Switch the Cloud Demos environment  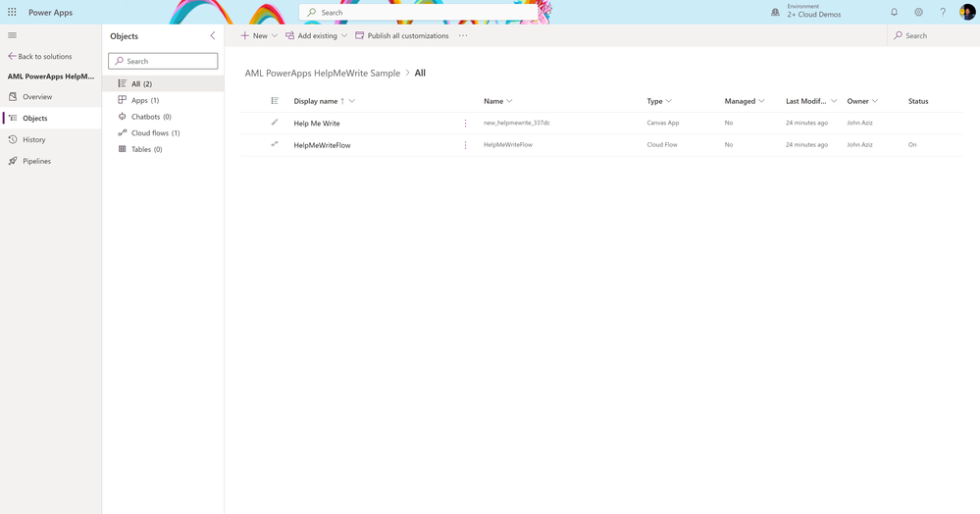[x=806, y=11]
